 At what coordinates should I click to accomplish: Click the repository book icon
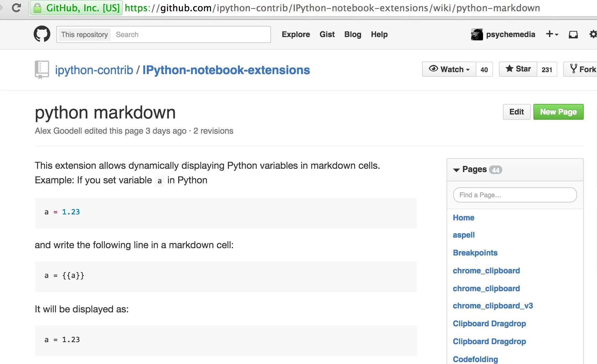[42, 69]
